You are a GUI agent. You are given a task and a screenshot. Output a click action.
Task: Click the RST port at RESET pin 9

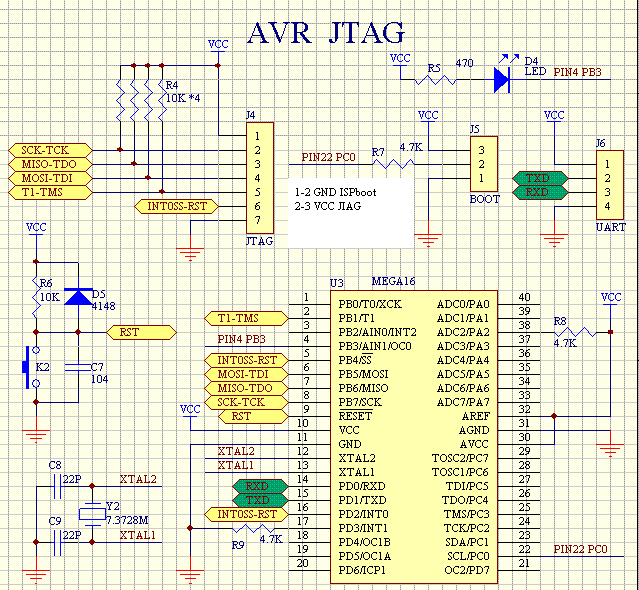click(253, 416)
